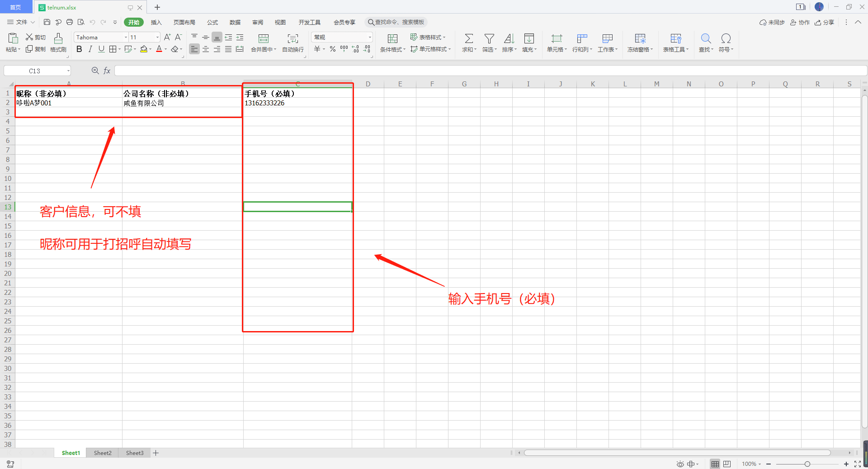The height and width of the screenshot is (469, 868).
Task: Click the AutoSum (求和) sigma icon
Action: pyautogui.click(x=469, y=39)
